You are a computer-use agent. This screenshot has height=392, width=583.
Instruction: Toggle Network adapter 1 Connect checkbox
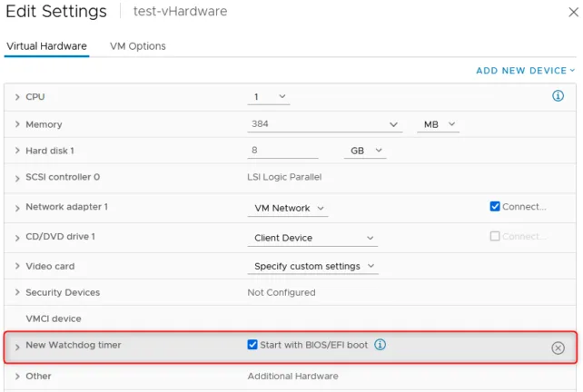pyautogui.click(x=495, y=206)
